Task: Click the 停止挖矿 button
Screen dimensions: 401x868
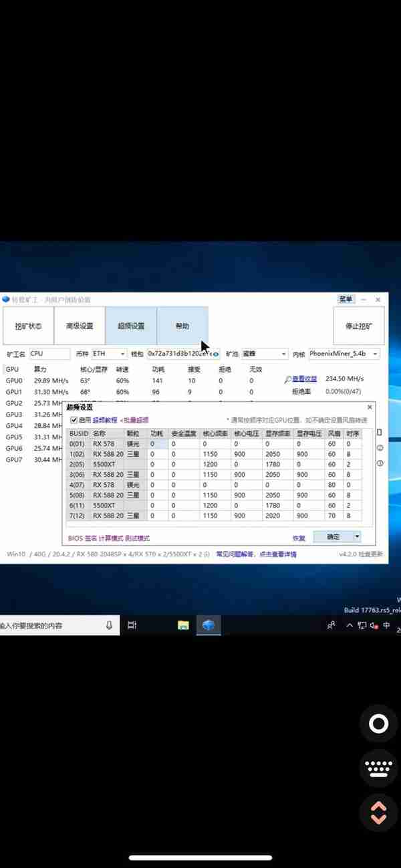Action: pyautogui.click(x=359, y=326)
